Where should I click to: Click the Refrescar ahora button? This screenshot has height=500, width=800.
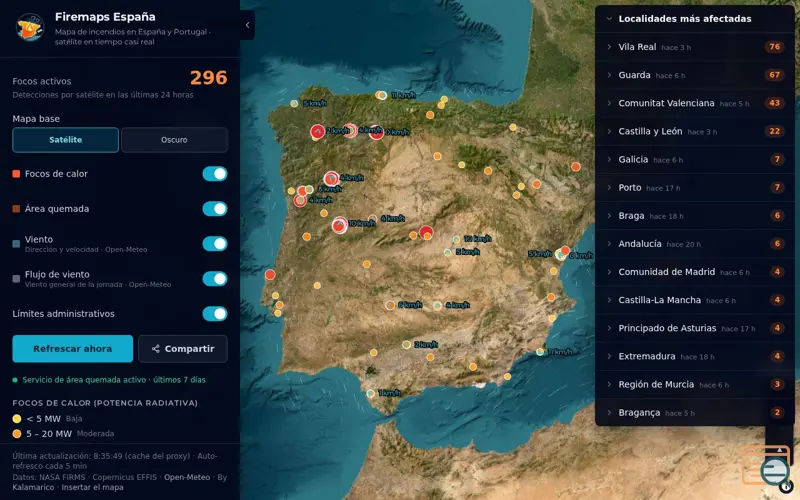[72, 348]
